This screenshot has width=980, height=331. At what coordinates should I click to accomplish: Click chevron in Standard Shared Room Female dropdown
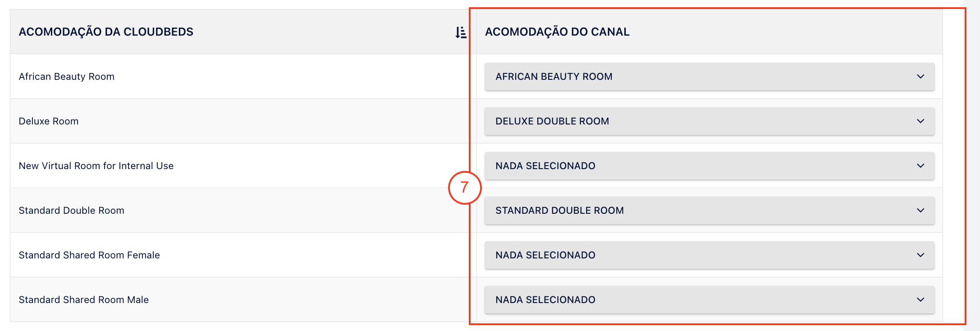tap(920, 255)
